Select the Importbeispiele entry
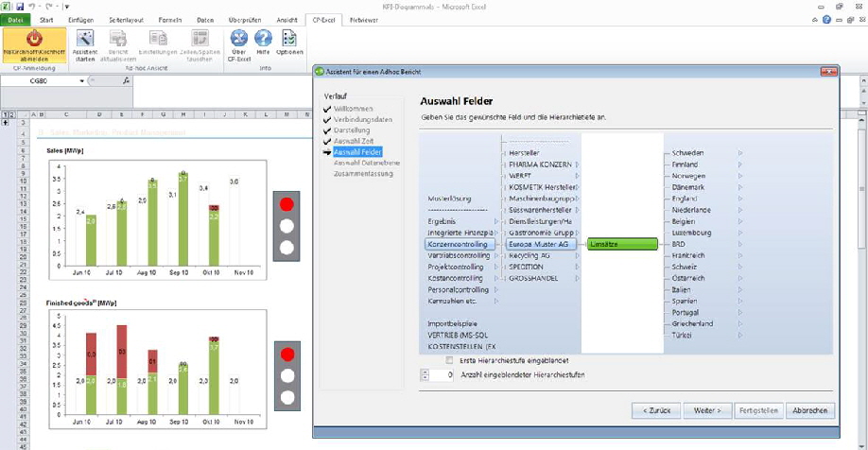The height and width of the screenshot is (450, 868). pos(452,324)
